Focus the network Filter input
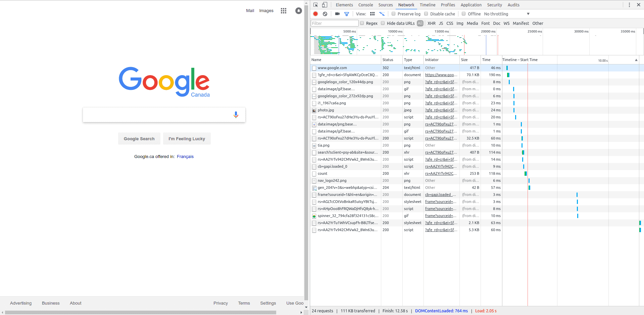 pos(335,23)
